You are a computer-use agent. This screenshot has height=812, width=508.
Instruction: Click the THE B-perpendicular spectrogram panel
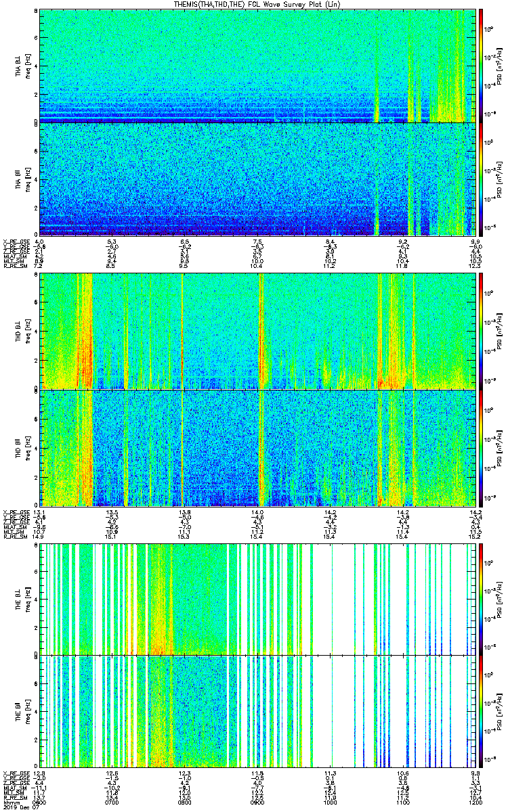coord(257,598)
